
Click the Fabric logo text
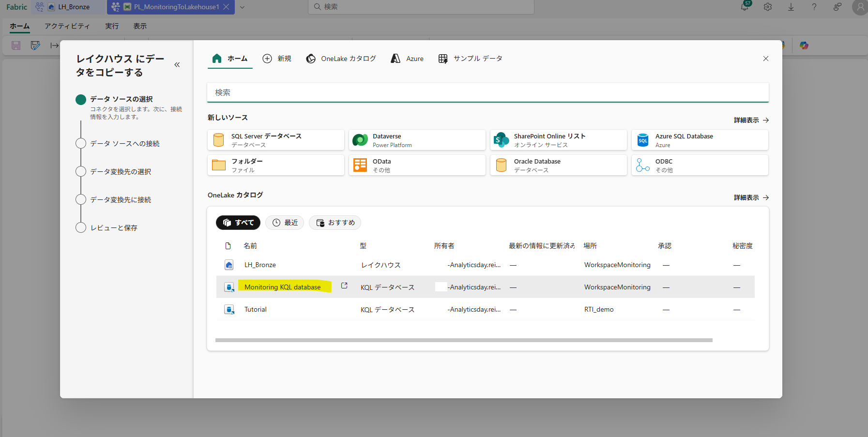point(17,7)
